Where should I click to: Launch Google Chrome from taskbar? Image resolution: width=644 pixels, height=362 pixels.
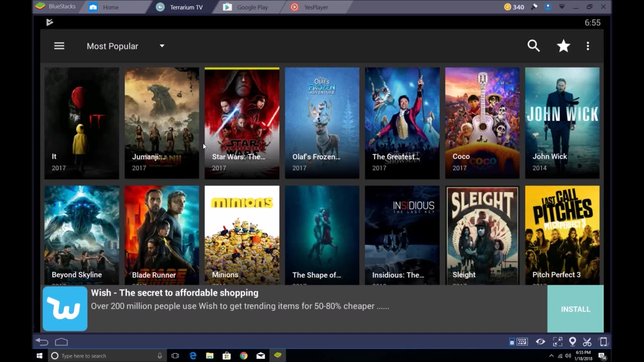[x=244, y=355]
